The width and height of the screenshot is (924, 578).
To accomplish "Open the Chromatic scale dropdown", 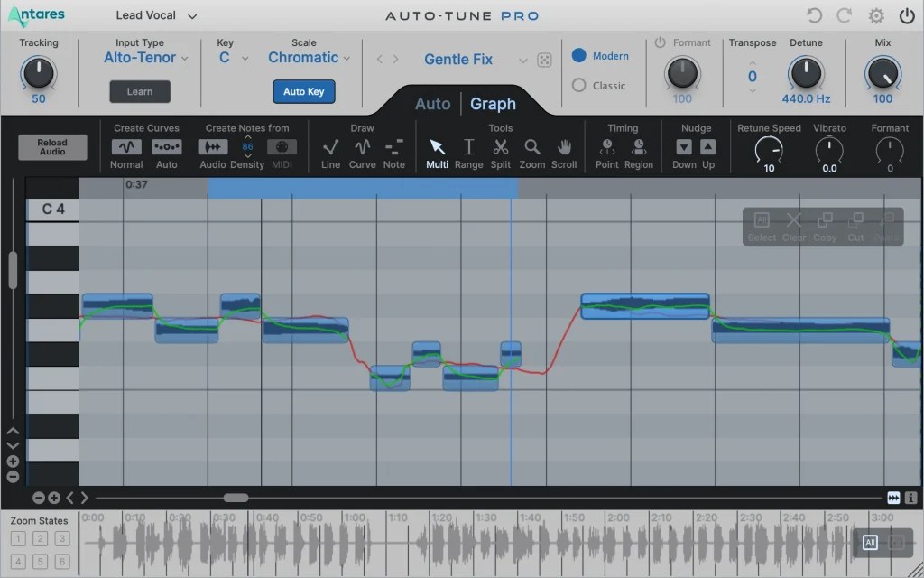I will tap(309, 57).
